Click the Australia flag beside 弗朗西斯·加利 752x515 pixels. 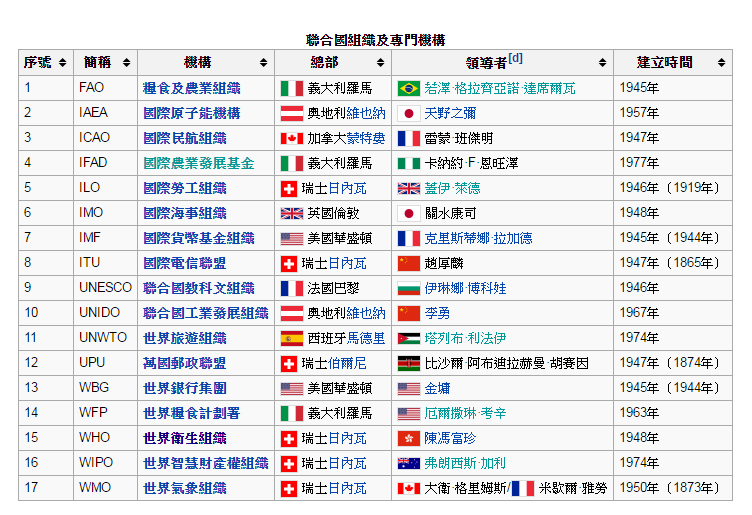point(408,463)
